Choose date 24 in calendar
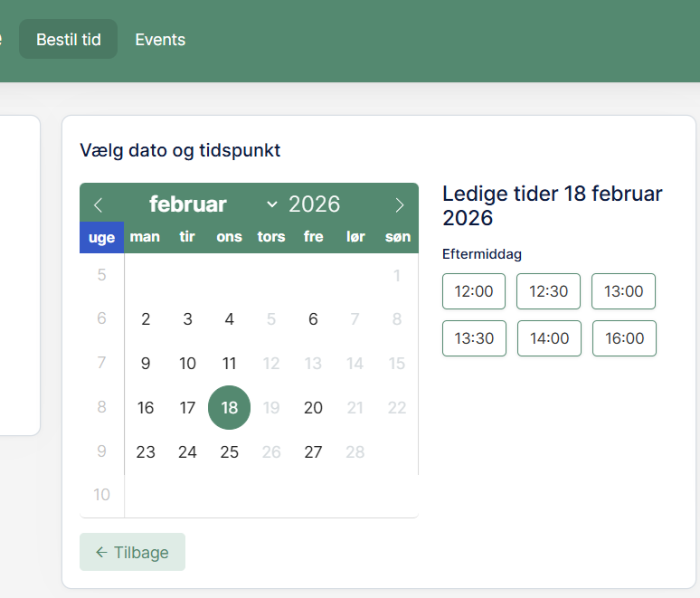 tap(187, 452)
